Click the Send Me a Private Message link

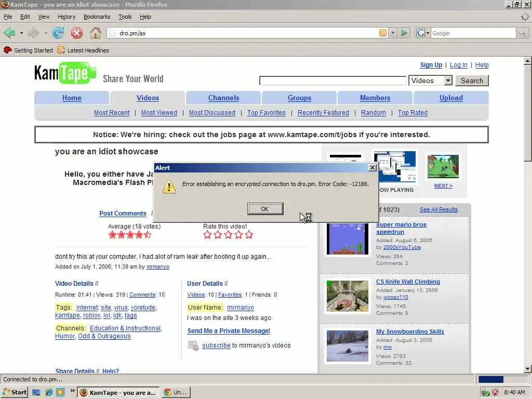[x=229, y=331]
